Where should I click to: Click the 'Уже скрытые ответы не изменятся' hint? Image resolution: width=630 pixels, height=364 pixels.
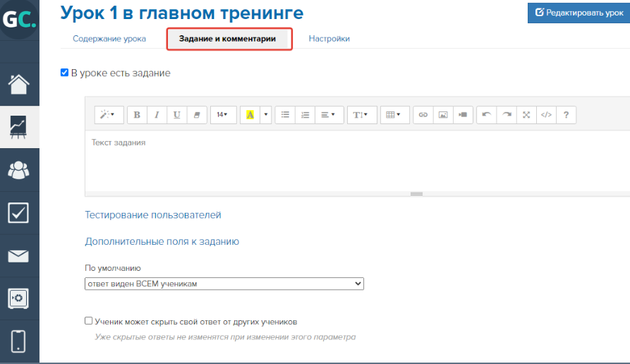225,337
